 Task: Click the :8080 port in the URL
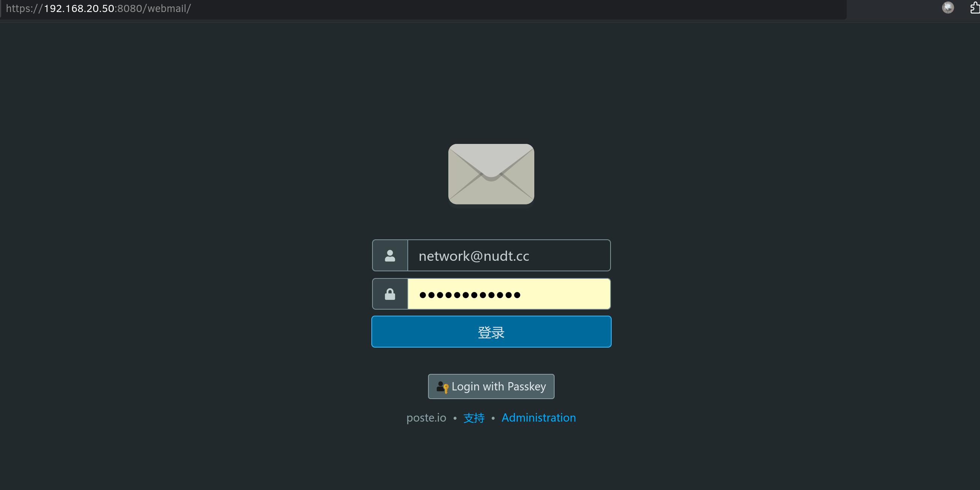128,8
